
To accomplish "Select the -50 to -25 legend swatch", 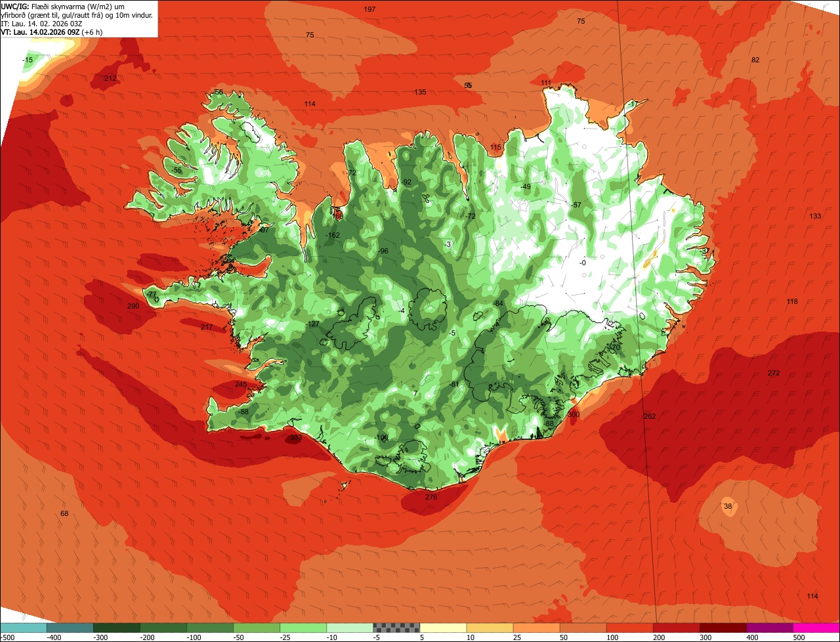I will pos(257,628).
